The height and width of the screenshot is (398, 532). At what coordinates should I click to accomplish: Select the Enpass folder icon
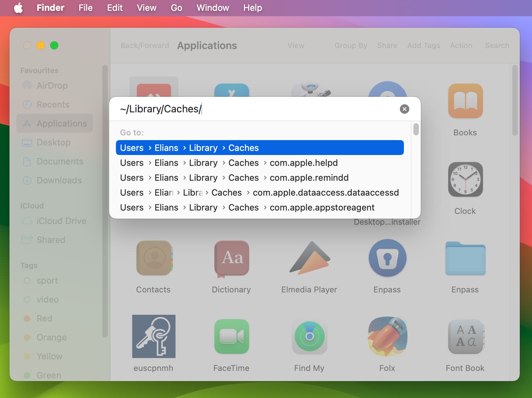pos(465,259)
